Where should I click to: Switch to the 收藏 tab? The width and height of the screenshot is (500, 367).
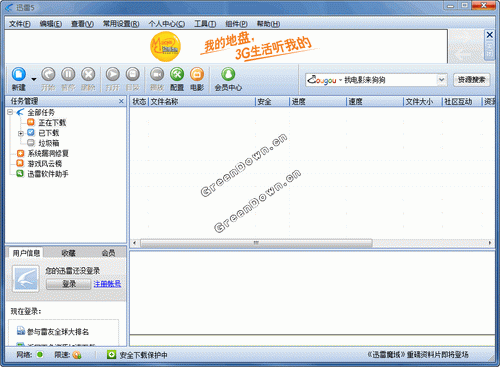pyautogui.click(x=69, y=253)
